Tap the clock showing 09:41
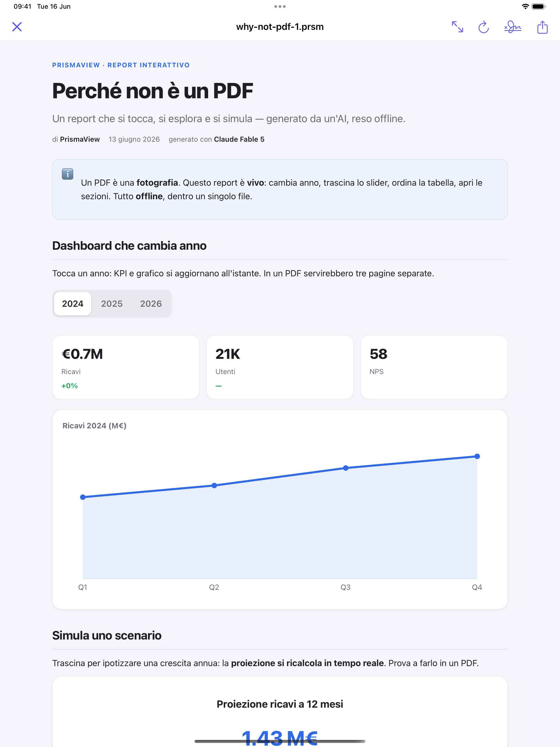Image resolution: width=560 pixels, height=747 pixels. pos(23,7)
